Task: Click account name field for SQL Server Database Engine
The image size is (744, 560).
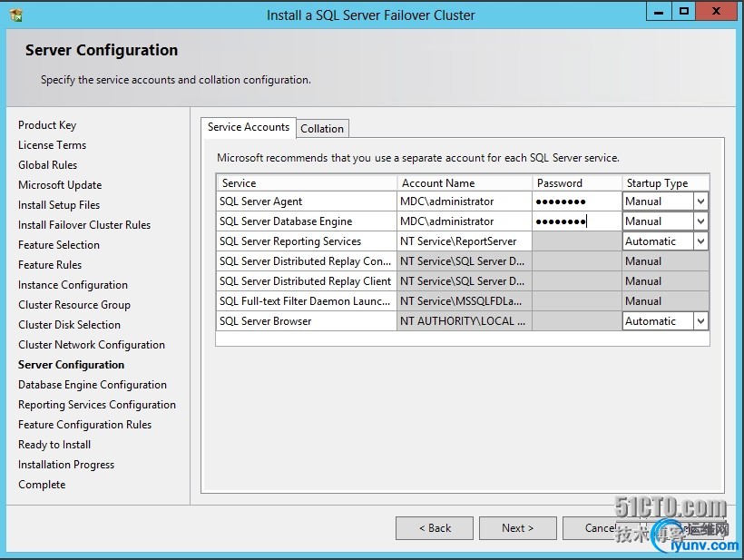Action: click(465, 221)
